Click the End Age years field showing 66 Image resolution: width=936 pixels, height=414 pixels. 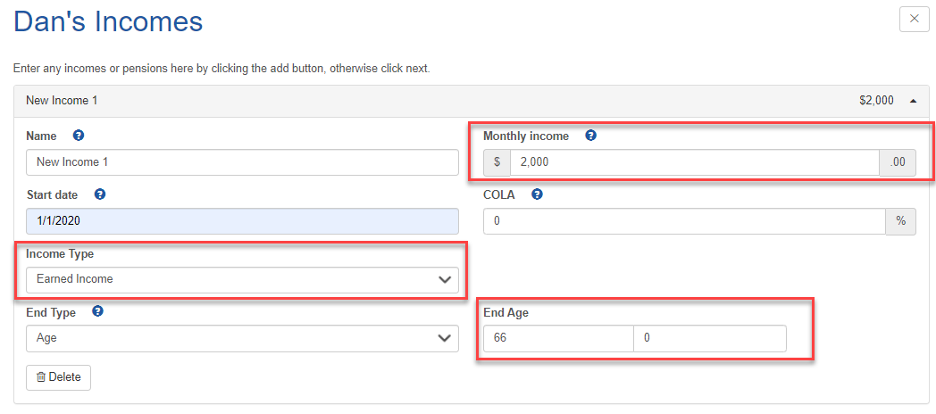pyautogui.click(x=558, y=338)
